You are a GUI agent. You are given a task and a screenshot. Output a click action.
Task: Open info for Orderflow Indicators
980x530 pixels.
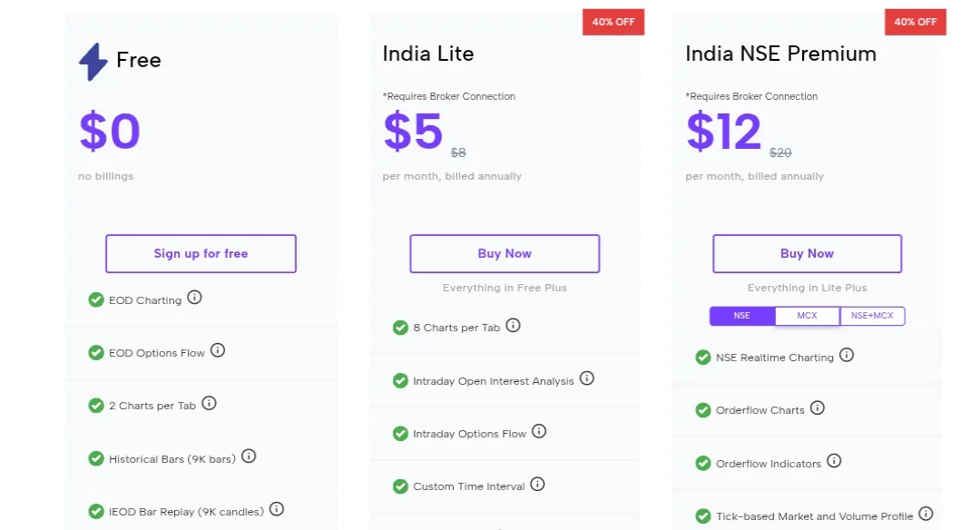(834, 461)
